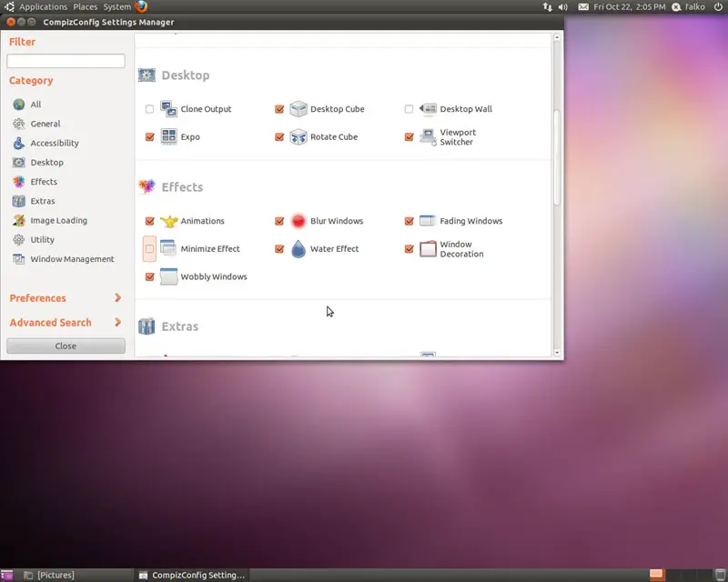This screenshot has height=582, width=728.
Task: Click the scrollbar up arrow
Action: point(557,37)
